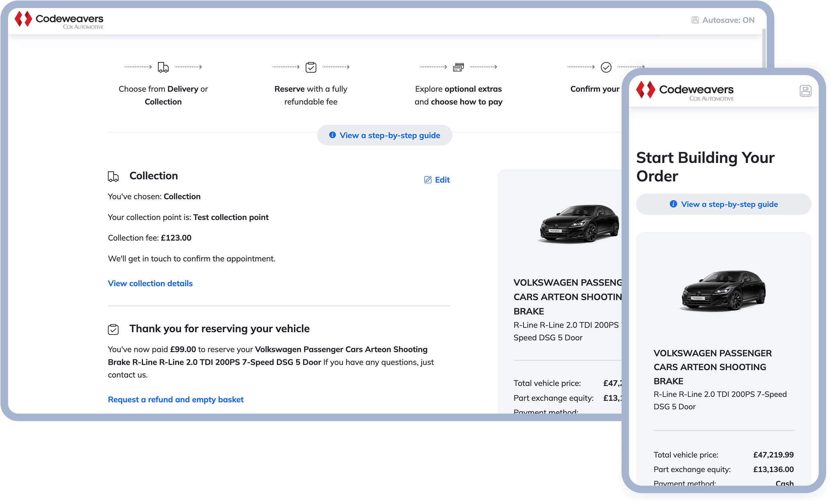This screenshot has height=504, width=831.
Task: Click the £47,219.99 total vehicle price in the mobile view
Action: pos(773,455)
